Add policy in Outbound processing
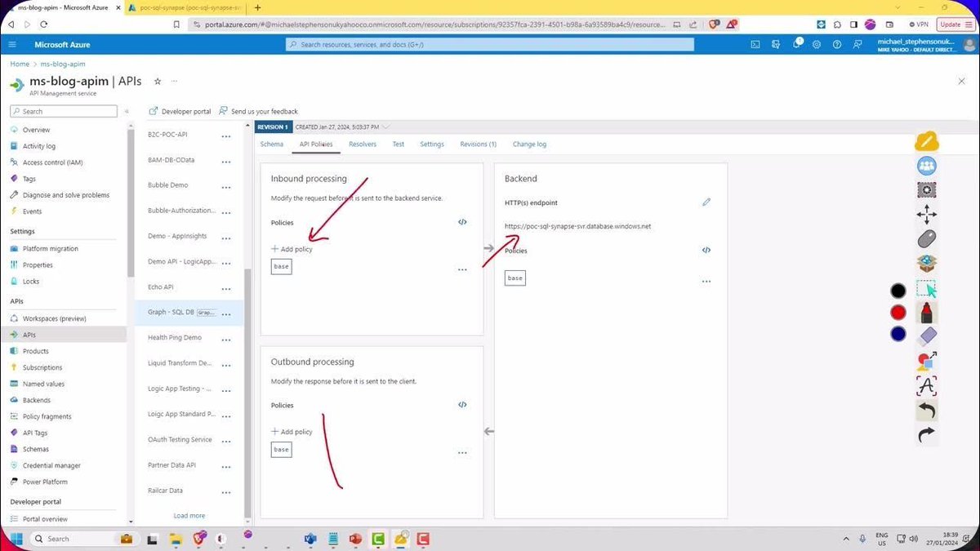Screen dimensions: 980x551 (x=292, y=432)
